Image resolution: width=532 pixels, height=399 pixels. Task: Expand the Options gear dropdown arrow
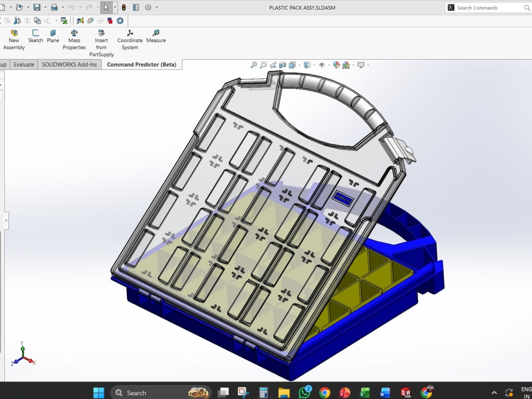tap(156, 7)
